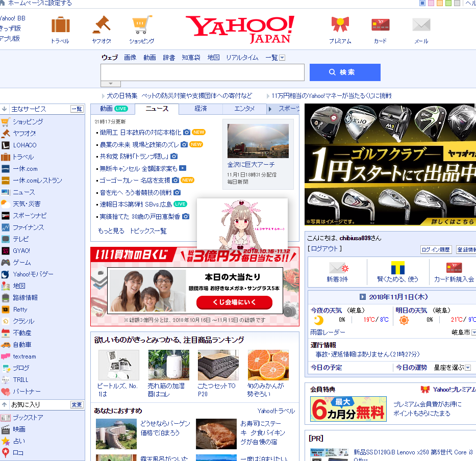Switch to the エンタメ news tab
Viewport: 476px width, 461px height.
tap(244, 109)
